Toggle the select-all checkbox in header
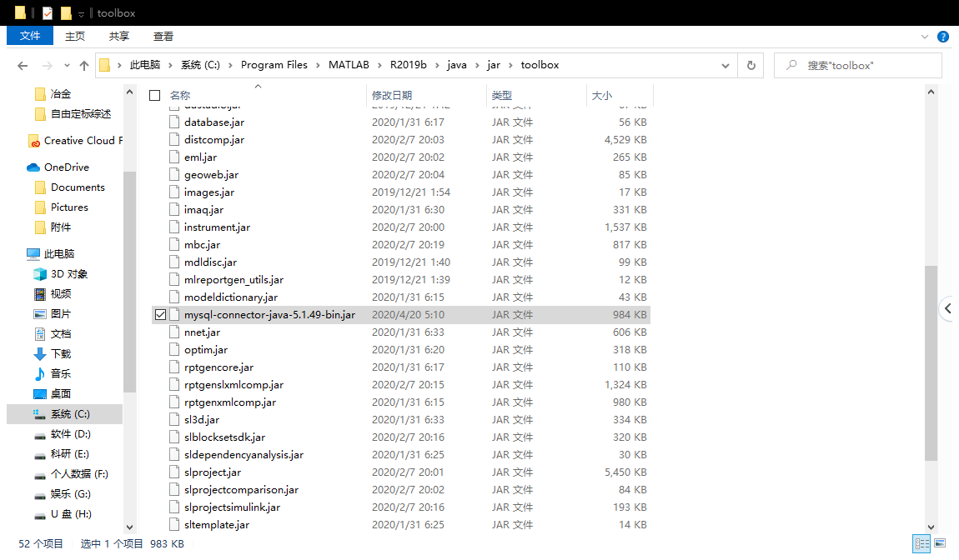Viewport: 959px width, 560px height. [155, 95]
